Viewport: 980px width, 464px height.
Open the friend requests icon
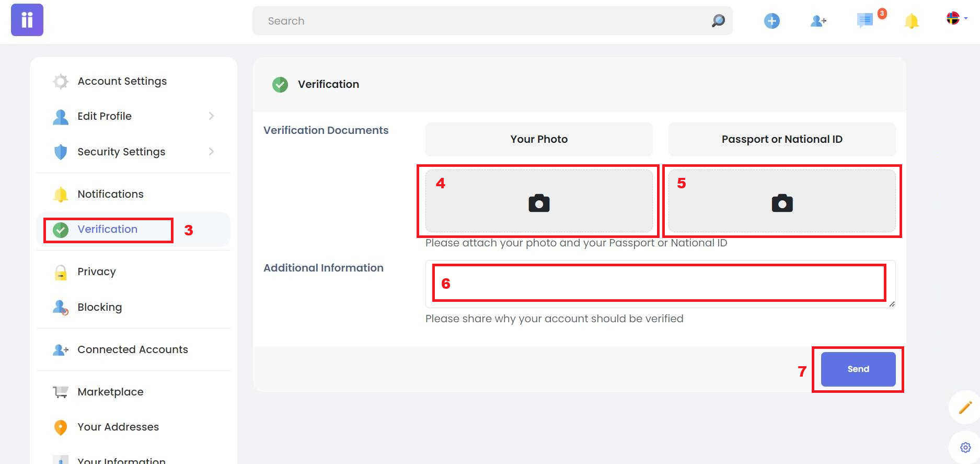coord(818,21)
